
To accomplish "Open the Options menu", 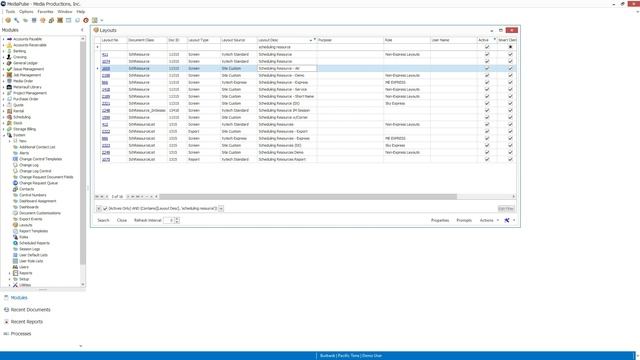I will coord(26,12).
